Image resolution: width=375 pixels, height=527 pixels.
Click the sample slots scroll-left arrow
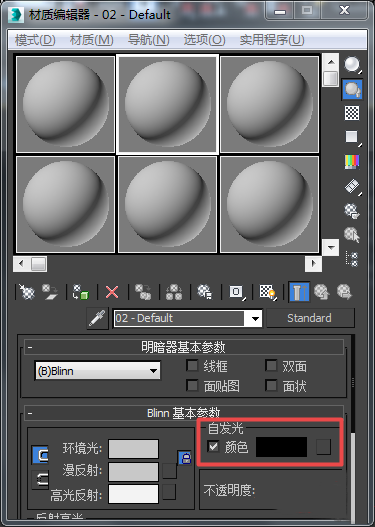(x=22, y=264)
